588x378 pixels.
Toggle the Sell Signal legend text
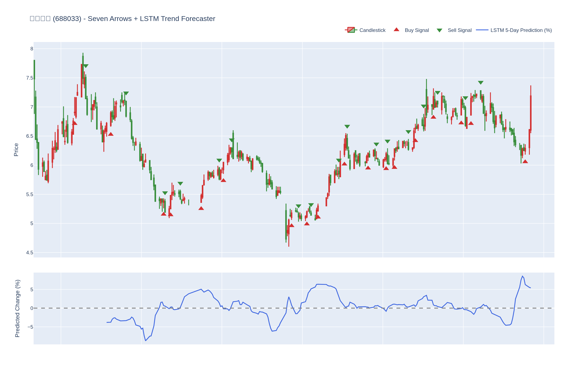[459, 30]
